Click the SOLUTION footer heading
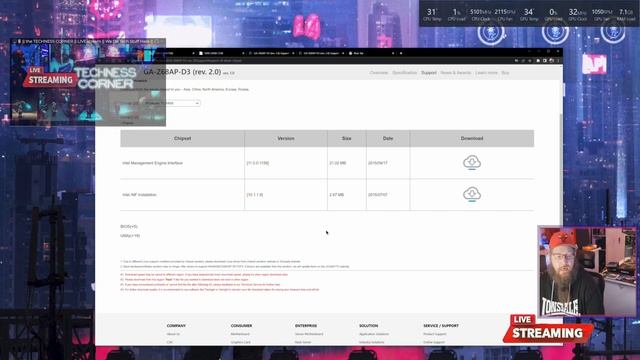640x360 pixels. pyautogui.click(x=369, y=326)
